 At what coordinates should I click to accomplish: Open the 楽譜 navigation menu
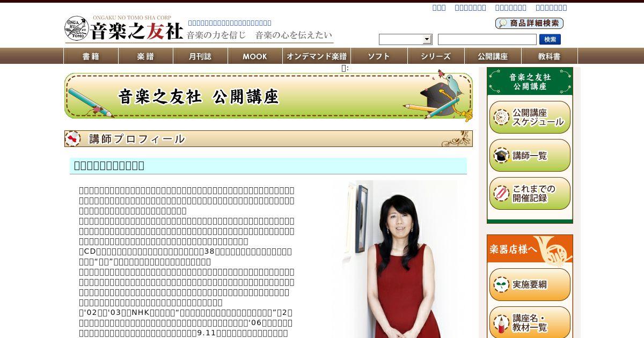tap(145, 56)
